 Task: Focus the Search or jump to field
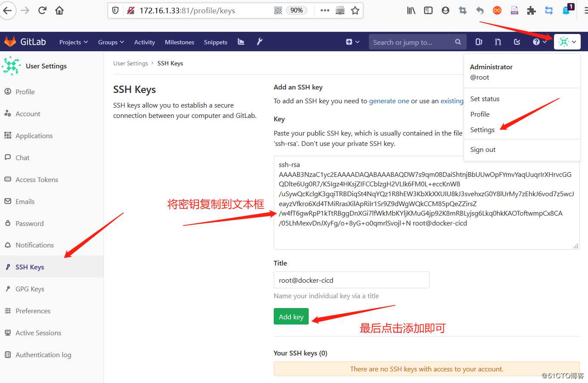417,42
